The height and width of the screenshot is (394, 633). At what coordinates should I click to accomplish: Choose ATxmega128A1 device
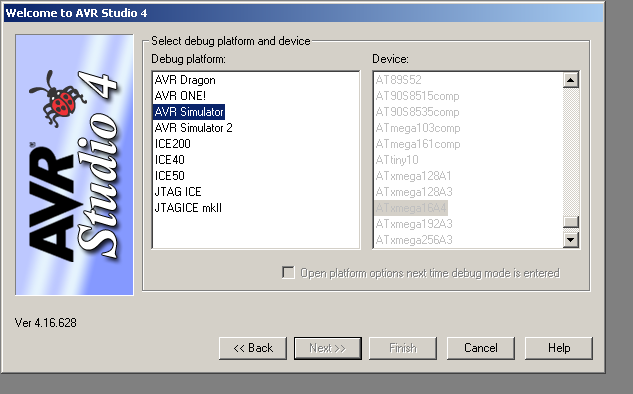click(x=413, y=176)
